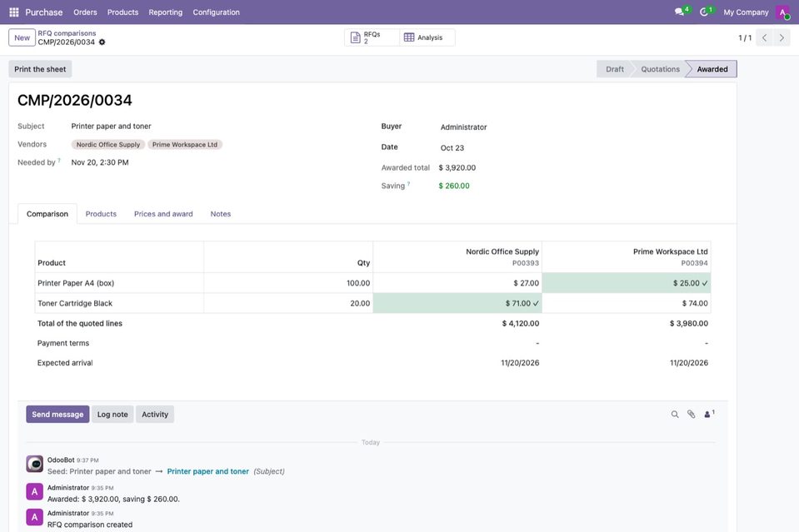Switch to the Notes tab

(x=221, y=214)
